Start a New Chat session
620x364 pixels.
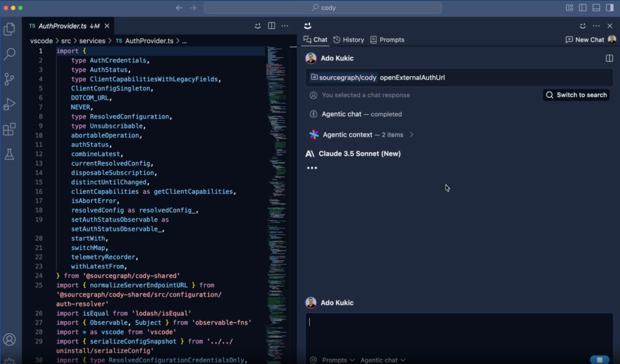[589, 40]
